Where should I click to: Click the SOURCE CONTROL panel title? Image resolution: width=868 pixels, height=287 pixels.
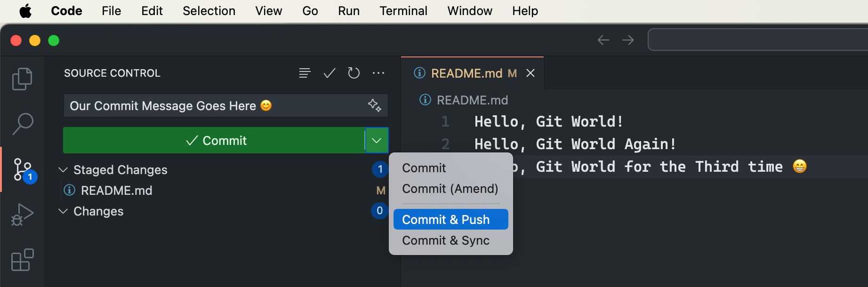coord(112,73)
